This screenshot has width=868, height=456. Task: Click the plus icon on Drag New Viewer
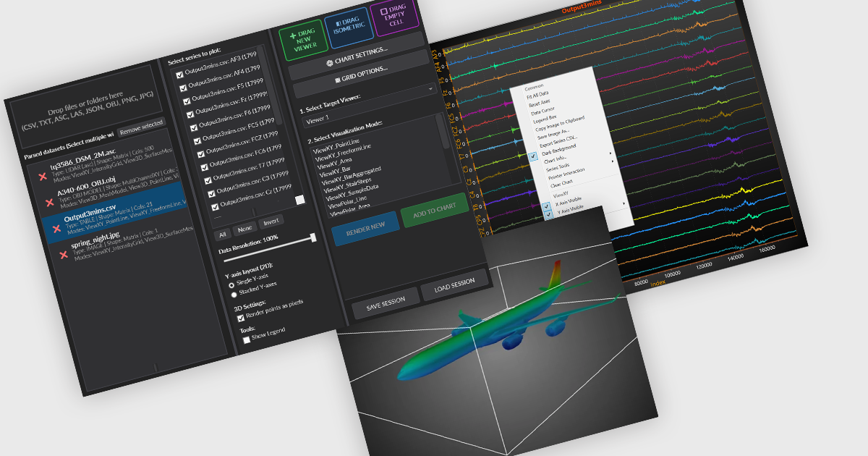292,35
